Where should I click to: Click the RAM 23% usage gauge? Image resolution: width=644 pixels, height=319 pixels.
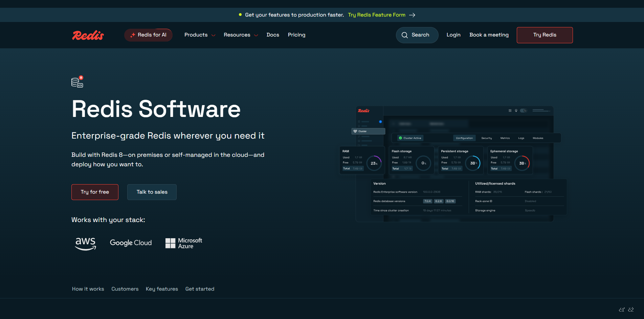click(374, 163)
